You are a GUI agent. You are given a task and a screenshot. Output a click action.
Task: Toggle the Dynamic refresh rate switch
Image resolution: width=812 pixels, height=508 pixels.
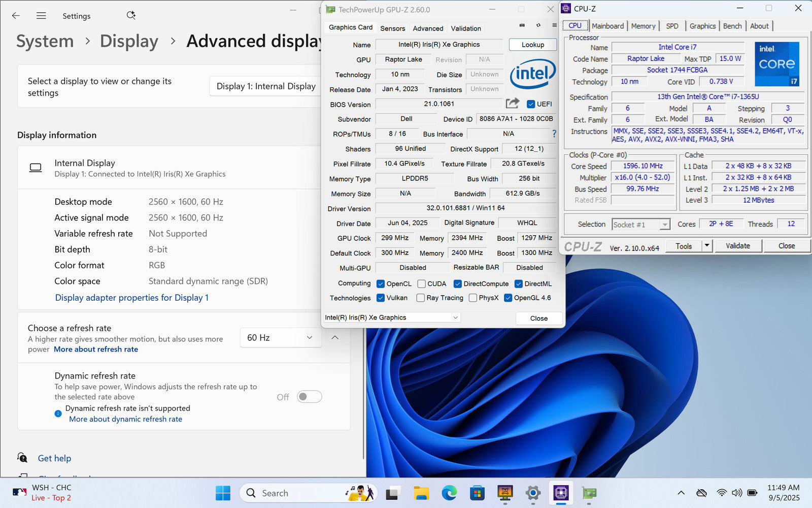pos(309,397)
